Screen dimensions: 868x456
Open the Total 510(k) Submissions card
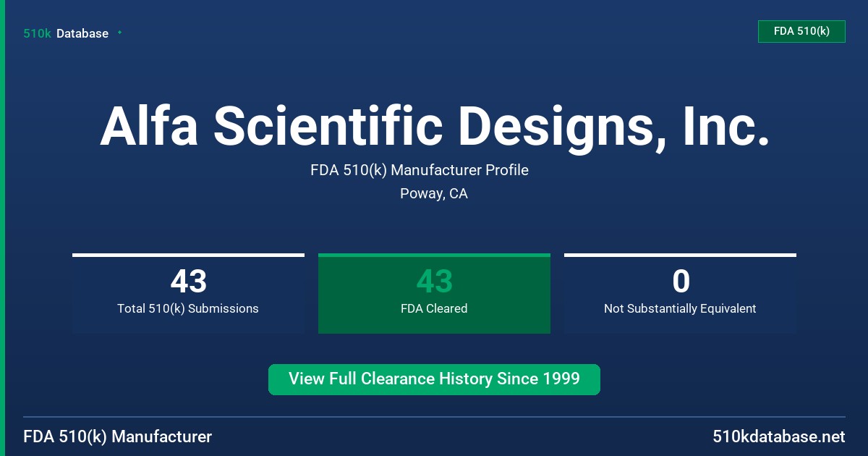(188, 293)
